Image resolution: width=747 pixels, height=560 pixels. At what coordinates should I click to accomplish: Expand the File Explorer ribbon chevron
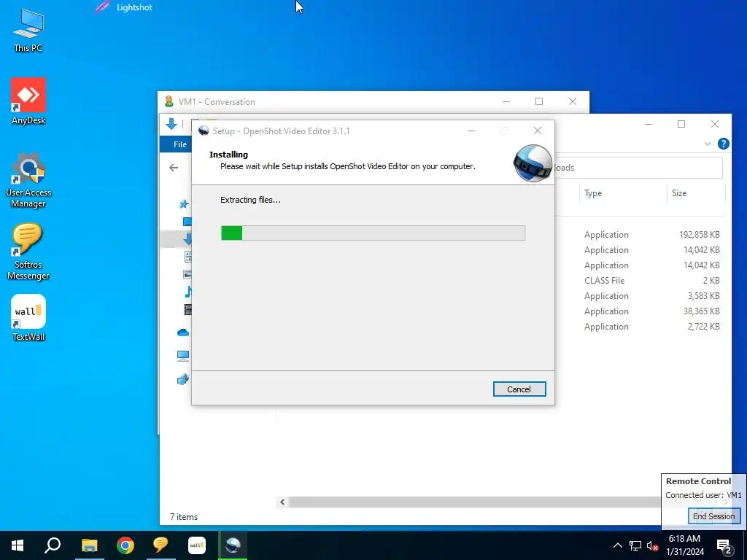pyautogui.click(x=708, y=144)
